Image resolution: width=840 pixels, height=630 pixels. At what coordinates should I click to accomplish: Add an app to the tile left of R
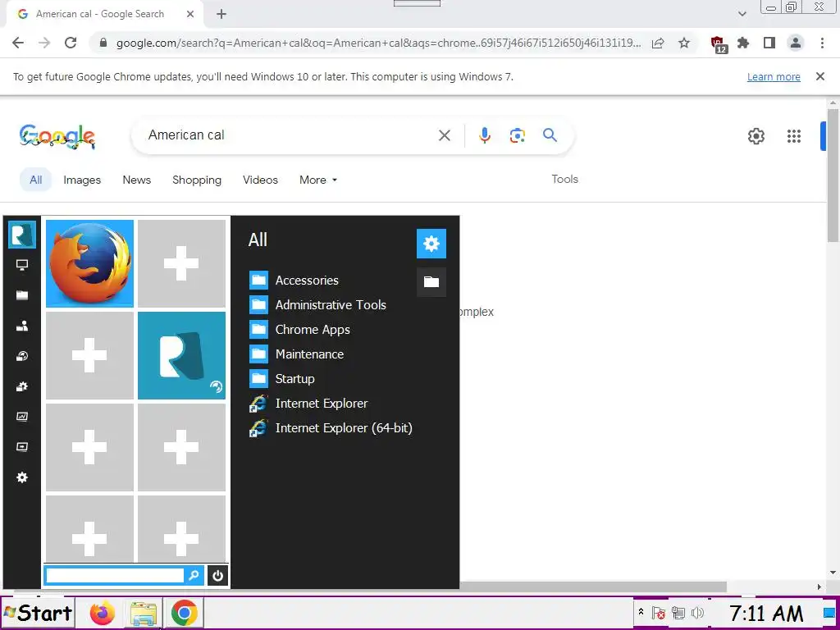pos(89,356)
